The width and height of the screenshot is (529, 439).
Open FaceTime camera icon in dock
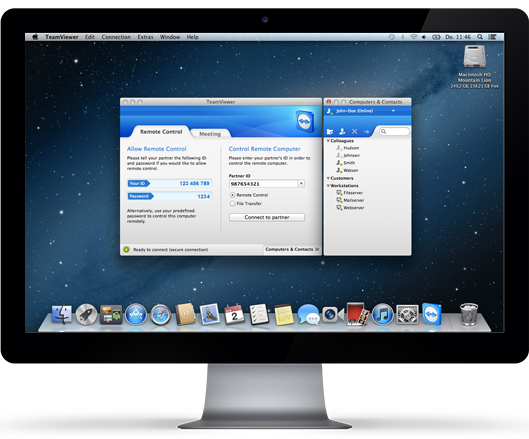(x=333, y=314)
